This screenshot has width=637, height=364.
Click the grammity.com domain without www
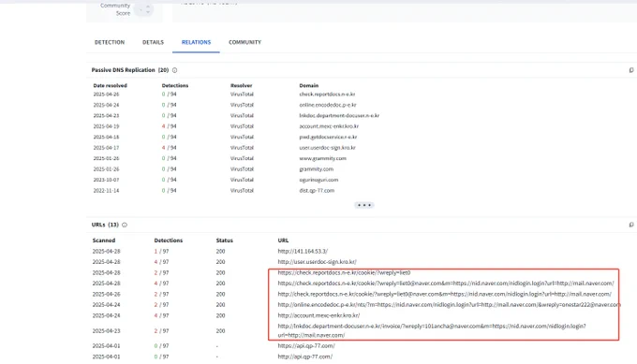(x=317, y=169)
